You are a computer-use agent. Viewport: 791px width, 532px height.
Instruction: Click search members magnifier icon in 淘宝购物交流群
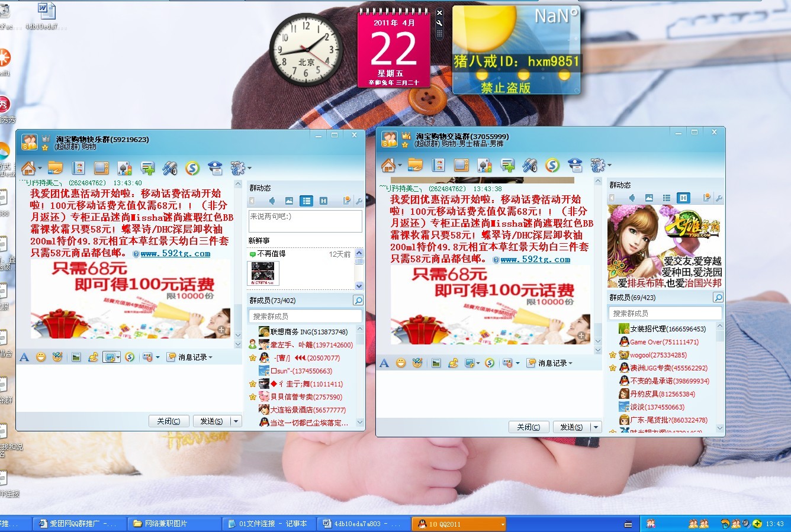718,297
